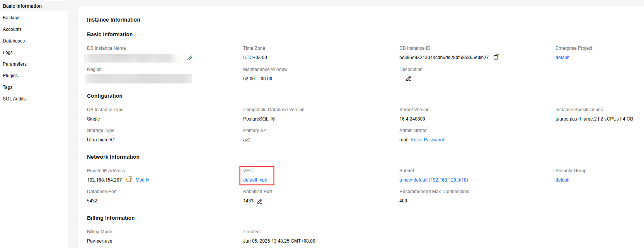Click the maintenance window 02:00 — 06:00
This screenshot has width=644, height=248.
click(258, 79)
